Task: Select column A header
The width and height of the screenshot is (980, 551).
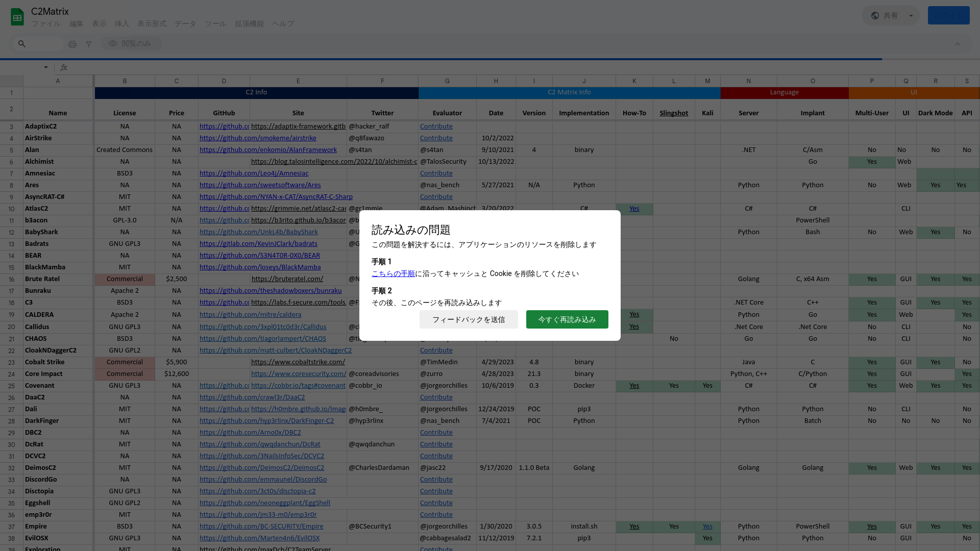Action: tap(58, 81)
